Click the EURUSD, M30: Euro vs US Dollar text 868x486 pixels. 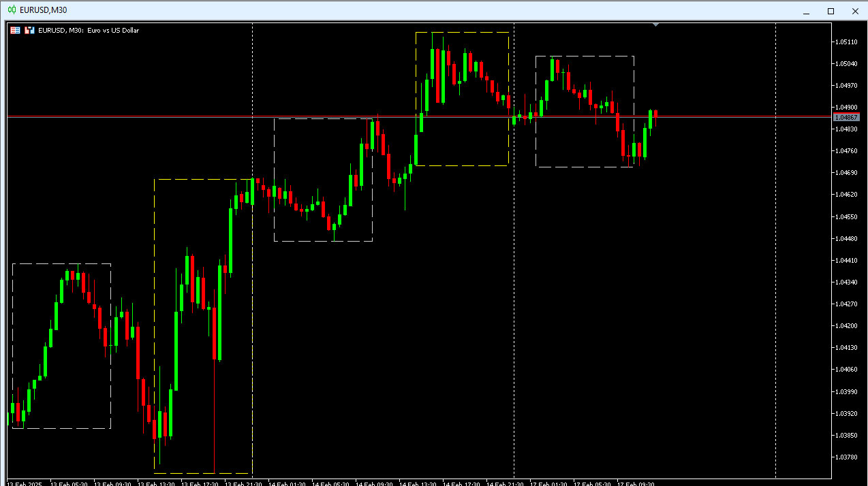click(x=89, y=30)
